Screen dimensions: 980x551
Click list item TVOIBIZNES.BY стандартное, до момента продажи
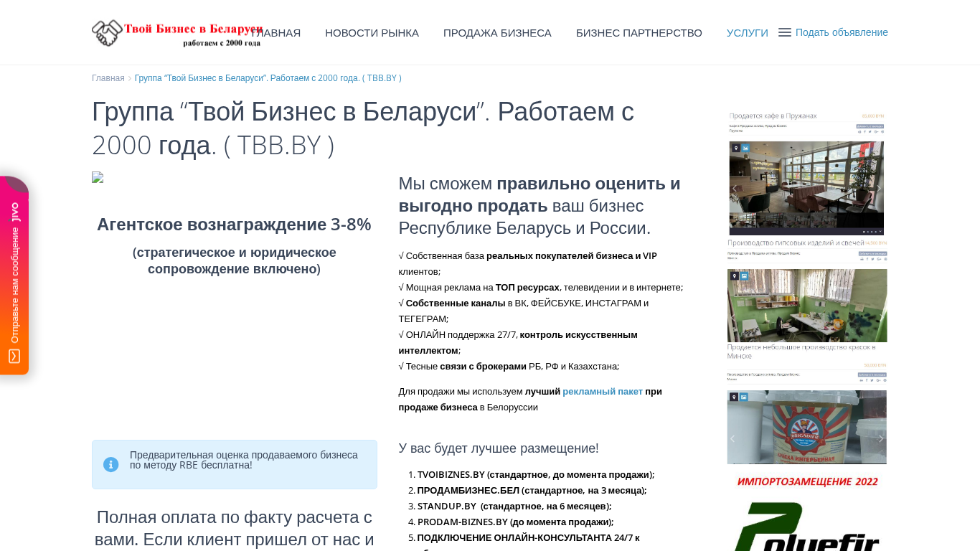tap(536, 475)
